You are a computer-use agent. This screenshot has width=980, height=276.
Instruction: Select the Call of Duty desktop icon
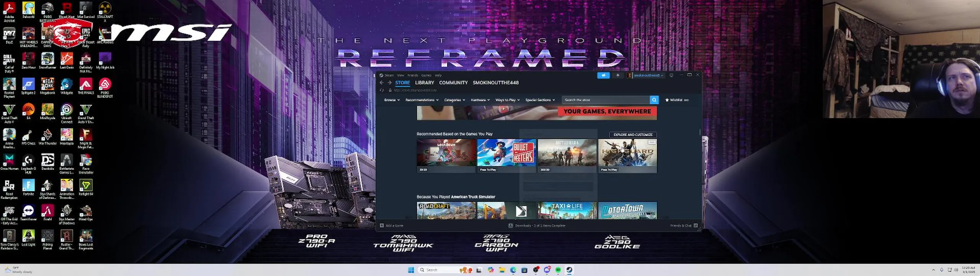click(9, 63)
